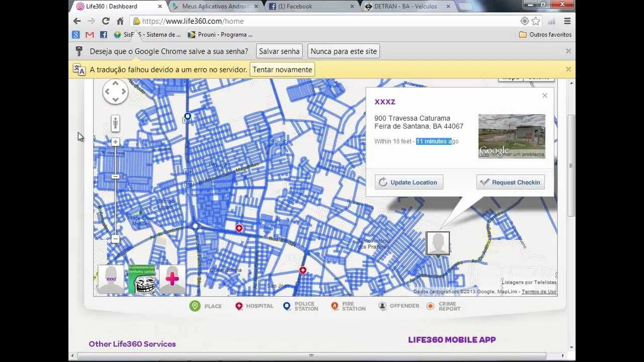Toggle the Place legend filter
The height and width of the screenshot is (362, 644).
tap(206, 306)
